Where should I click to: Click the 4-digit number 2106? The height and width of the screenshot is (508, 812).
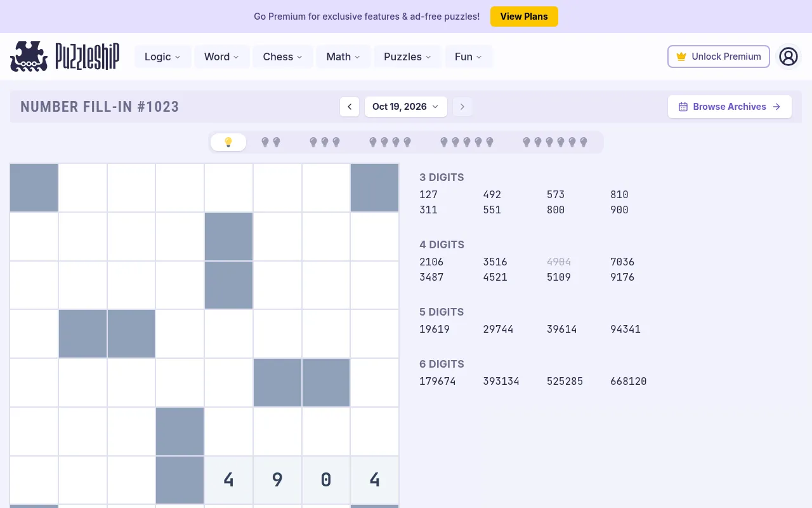(431, 262)
